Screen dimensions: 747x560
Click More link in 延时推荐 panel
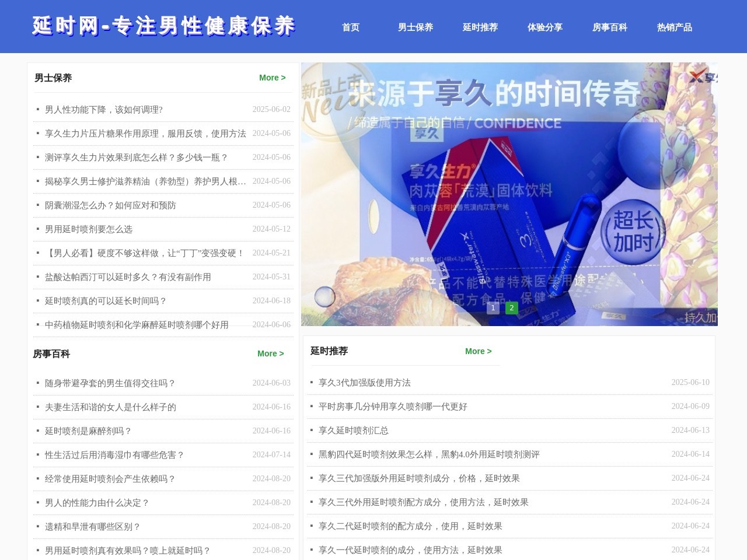click(478, 351)
